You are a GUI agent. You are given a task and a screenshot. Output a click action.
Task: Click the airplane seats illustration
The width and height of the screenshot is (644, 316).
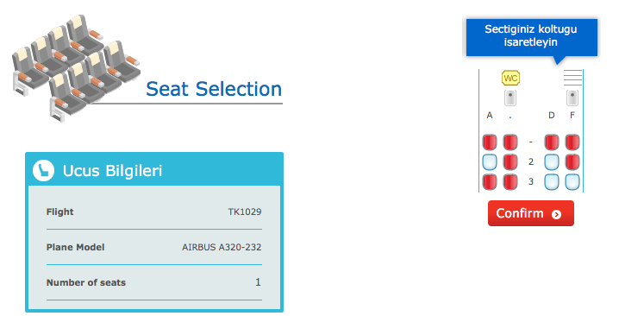77,68
